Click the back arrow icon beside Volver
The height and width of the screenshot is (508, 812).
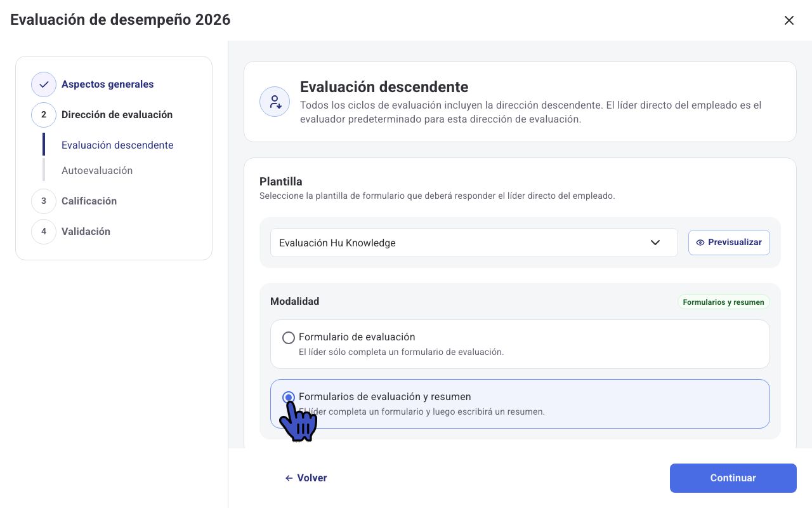click(x=289, y=478)
